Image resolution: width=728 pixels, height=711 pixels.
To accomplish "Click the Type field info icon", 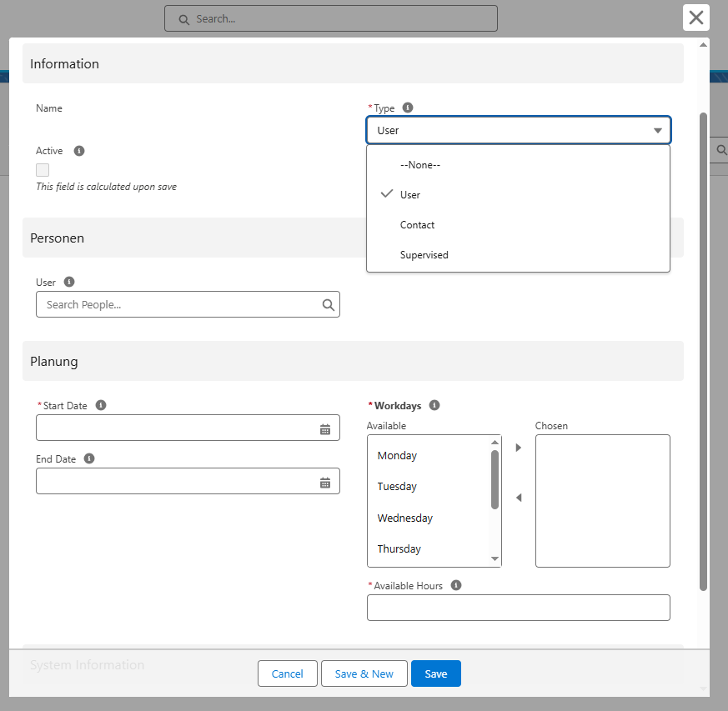I will pyautogui.click(x=408, y=108).
